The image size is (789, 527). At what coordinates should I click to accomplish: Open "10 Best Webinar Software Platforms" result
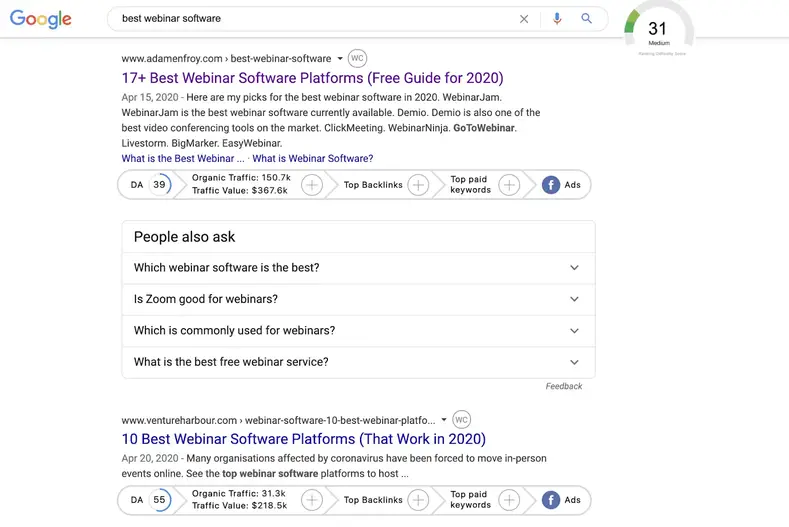pos(303,439)
